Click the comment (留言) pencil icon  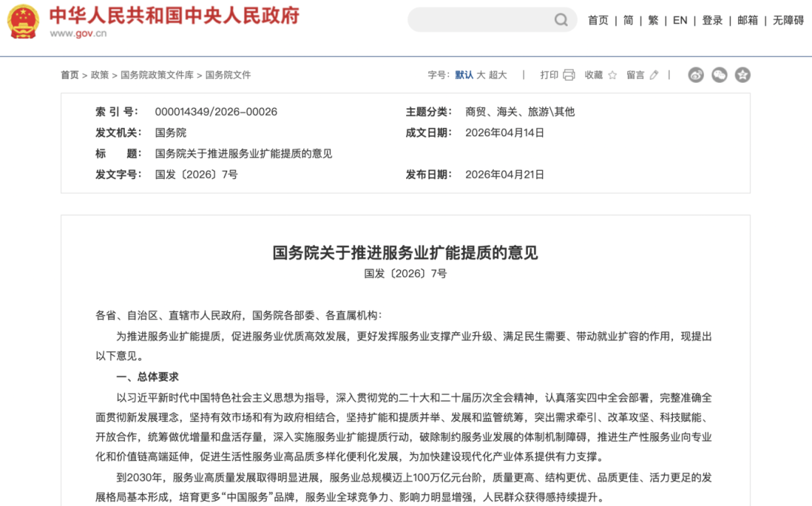point(654,75)
